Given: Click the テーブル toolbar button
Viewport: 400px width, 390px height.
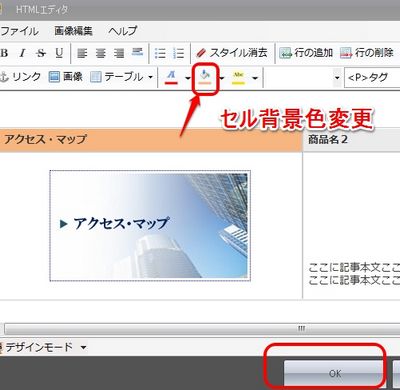Looking at the screenshot, I should coord(117,77).
